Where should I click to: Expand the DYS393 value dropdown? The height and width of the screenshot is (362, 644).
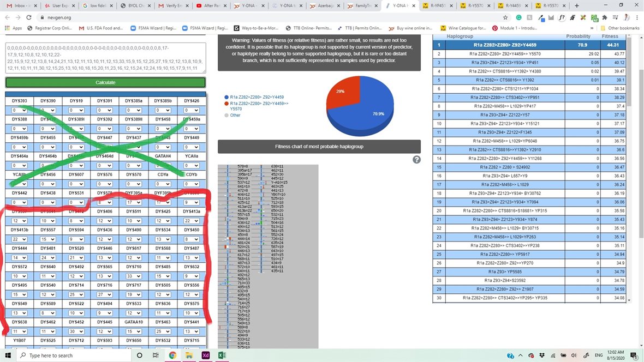(x=19, y=110)
